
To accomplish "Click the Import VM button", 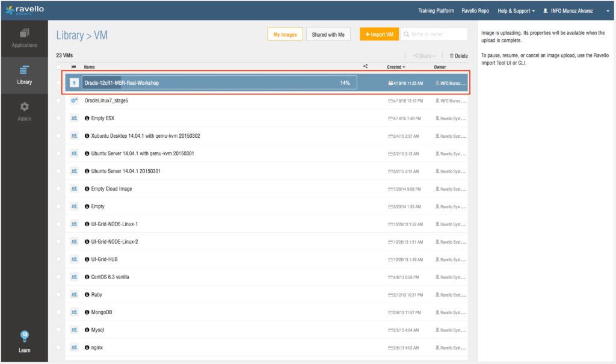I will (379, 35).
